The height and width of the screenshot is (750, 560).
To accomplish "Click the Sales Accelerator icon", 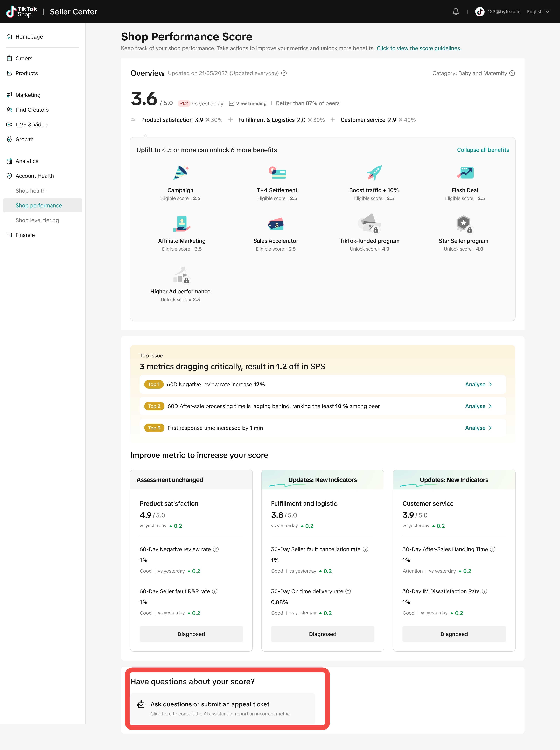I will [x=276, y=224].
